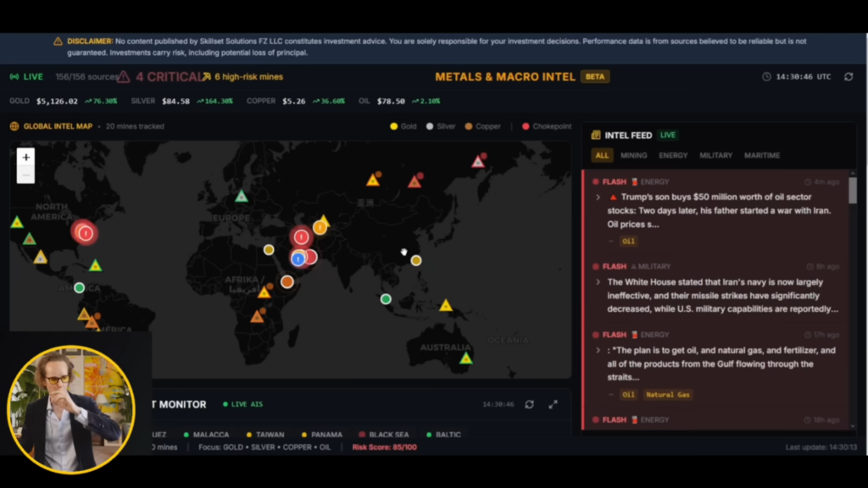Toggle the LIVE AIS indicator
The width and height of the screenshot is (868, 488).
click(242, 404)
